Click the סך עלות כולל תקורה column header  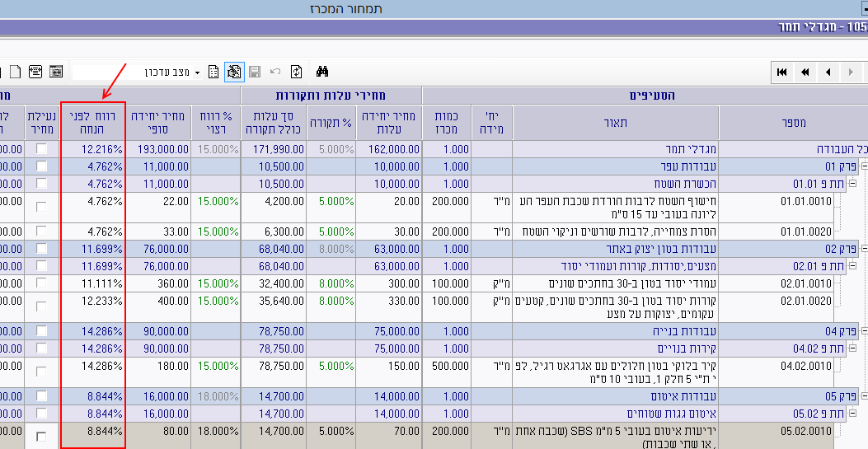[274, 123]
